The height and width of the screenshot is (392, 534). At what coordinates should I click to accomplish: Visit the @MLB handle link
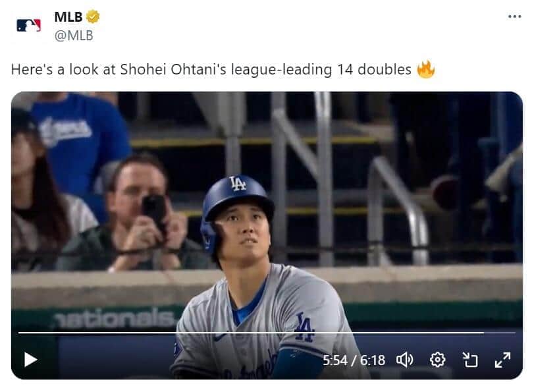tap(73, 36)
